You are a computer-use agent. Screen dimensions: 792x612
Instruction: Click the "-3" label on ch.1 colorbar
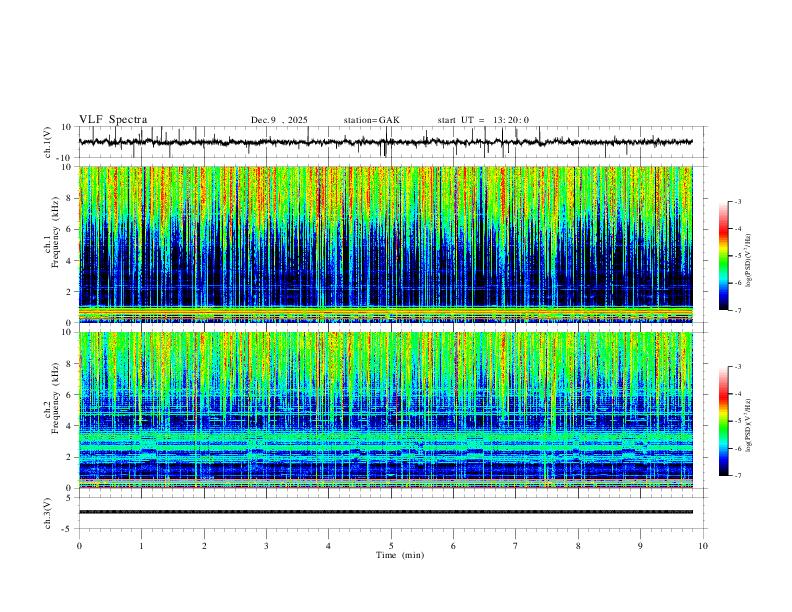pos(737,201)
